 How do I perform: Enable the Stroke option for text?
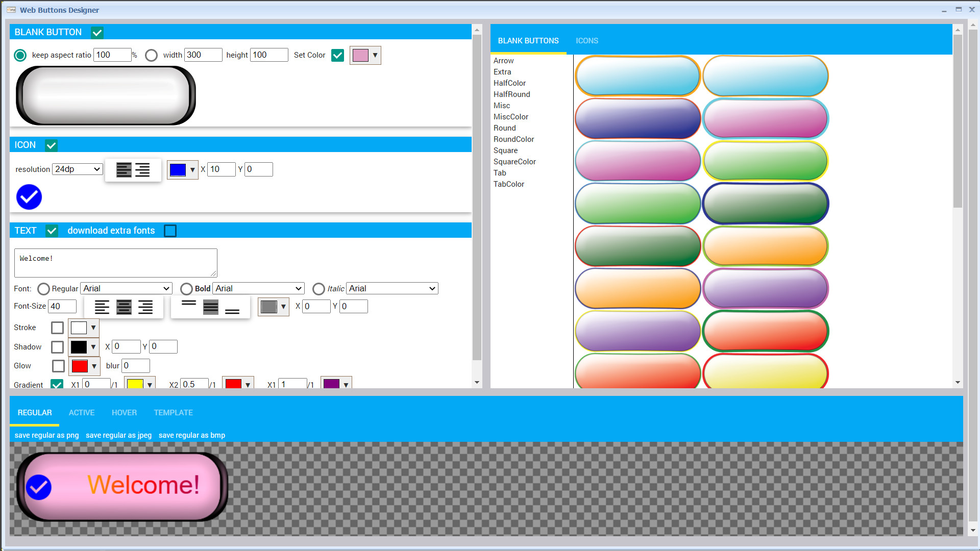click(57, 328)
